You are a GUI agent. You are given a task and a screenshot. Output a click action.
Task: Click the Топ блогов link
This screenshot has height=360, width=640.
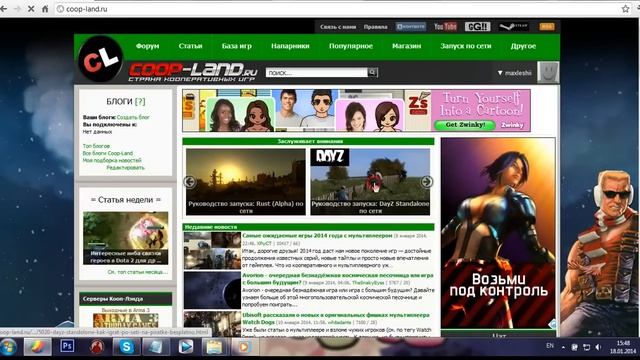coord(96,146)
